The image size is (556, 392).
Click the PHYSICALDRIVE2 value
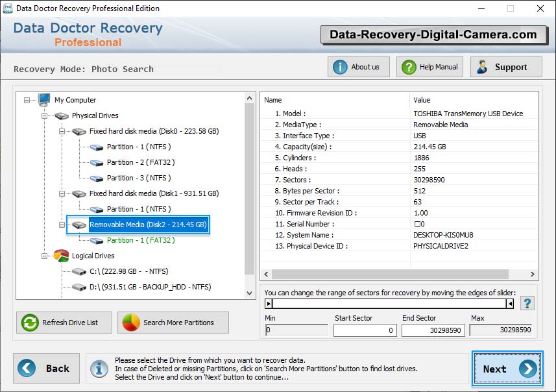(441, 246)
